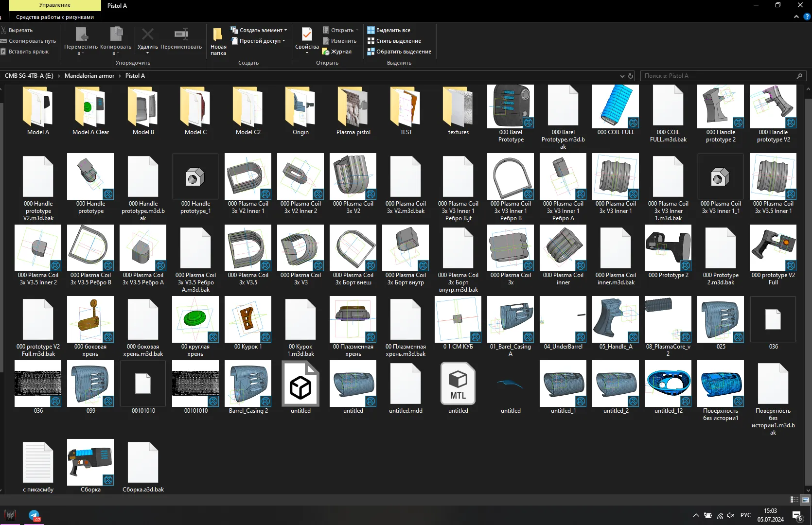812x525 pixels.
Task: Click Mandalorian armor in the address path
Action: click(89, 76)
